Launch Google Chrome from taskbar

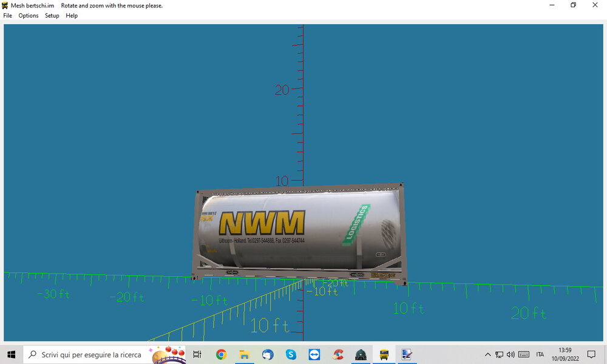click(x=221, y=354)
